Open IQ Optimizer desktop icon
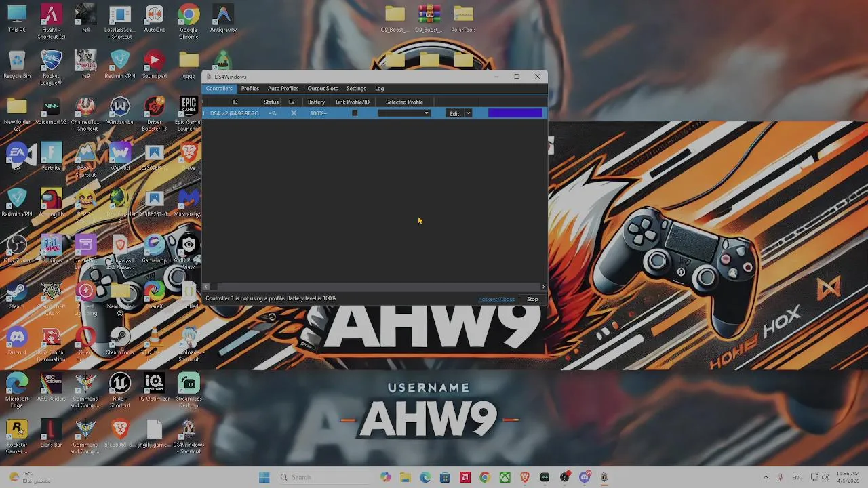Image resolution: width=868 pixels, height=488 pixels. point(154,388)
